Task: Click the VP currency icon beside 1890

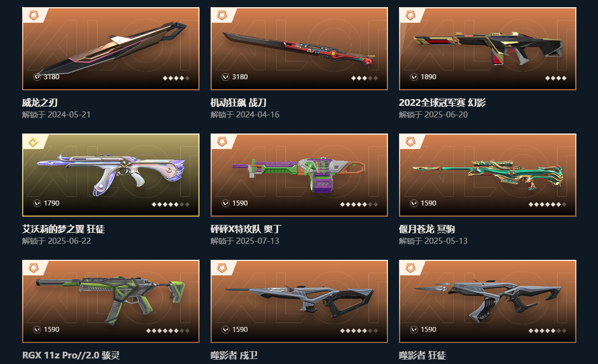Action: click(x=414, y=77)
